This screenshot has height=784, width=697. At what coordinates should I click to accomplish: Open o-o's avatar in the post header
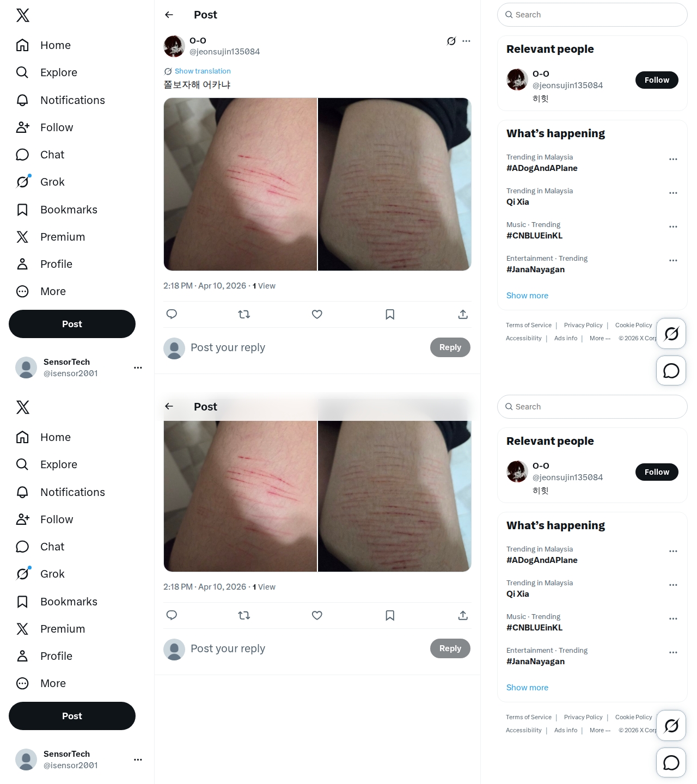174,46
